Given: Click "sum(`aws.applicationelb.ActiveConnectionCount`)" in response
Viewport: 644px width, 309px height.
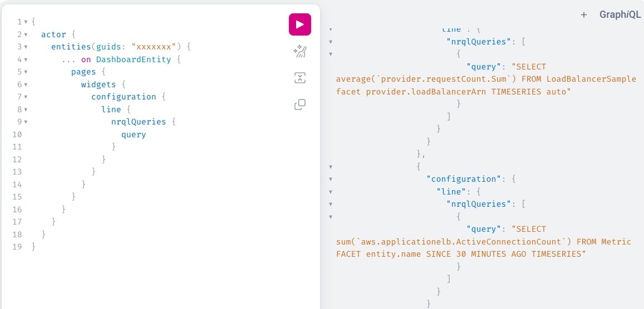Looking at the screenshot, I should coord(454,242).
